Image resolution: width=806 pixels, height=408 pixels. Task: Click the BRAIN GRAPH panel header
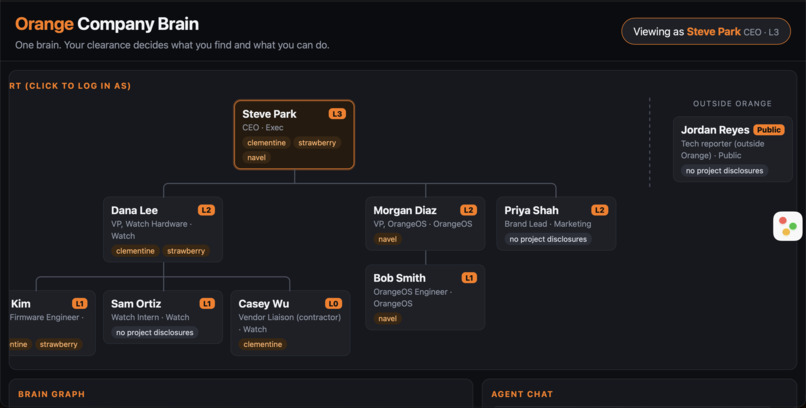pos(51,394)
